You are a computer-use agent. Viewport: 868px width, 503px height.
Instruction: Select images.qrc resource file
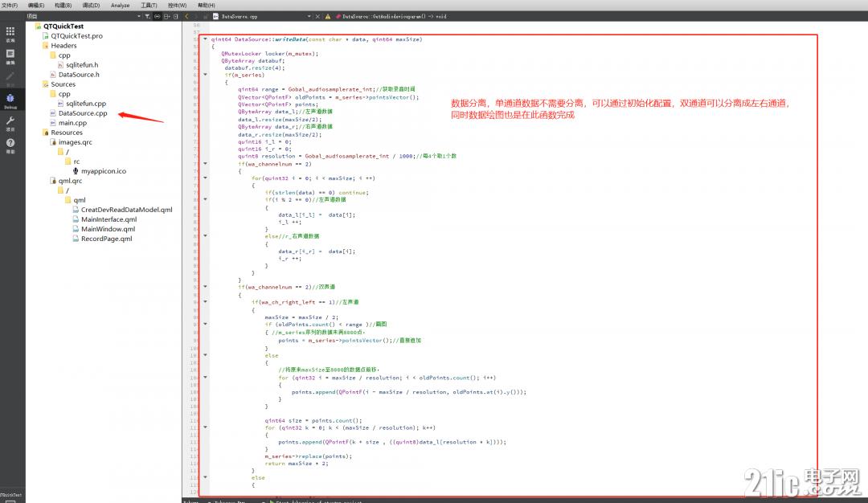(x=76, y=142)
